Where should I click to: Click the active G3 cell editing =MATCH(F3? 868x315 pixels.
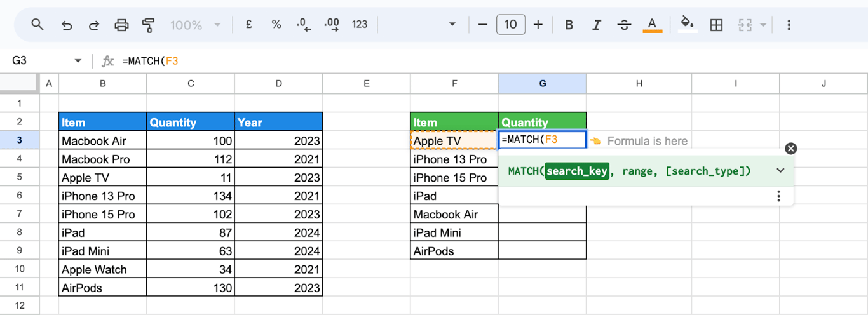click(542, 140)
